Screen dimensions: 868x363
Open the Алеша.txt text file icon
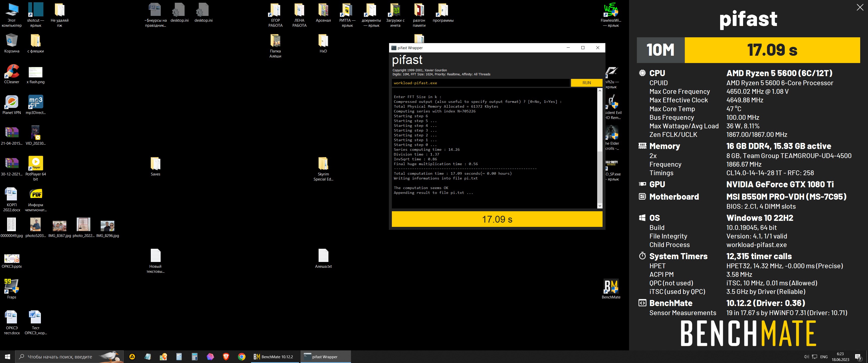(323, 258)
